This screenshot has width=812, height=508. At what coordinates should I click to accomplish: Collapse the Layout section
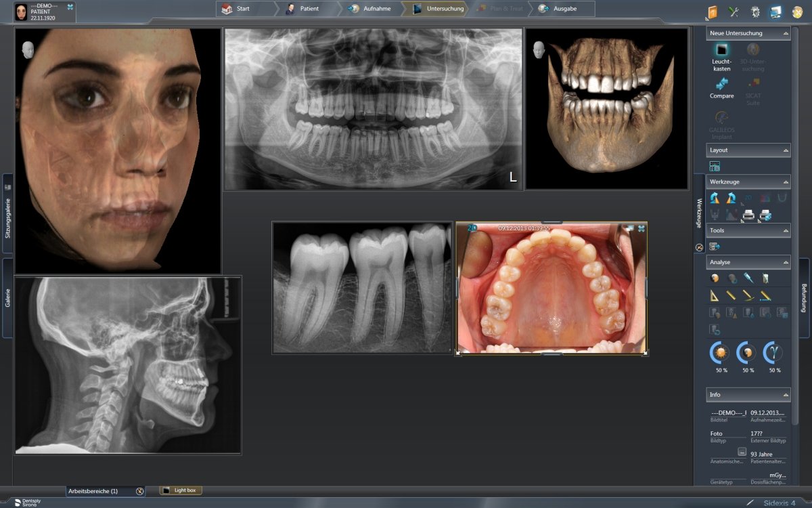click(786, 150)
